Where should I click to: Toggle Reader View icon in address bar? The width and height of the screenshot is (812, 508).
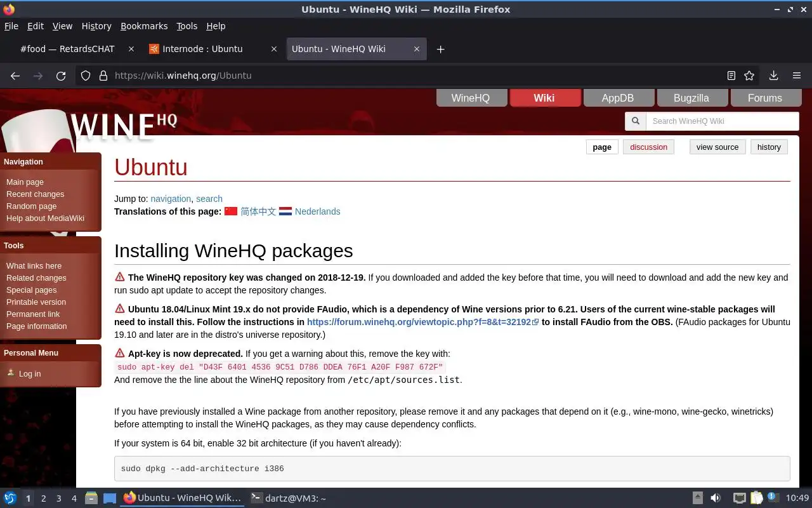(x=731, y=76)
